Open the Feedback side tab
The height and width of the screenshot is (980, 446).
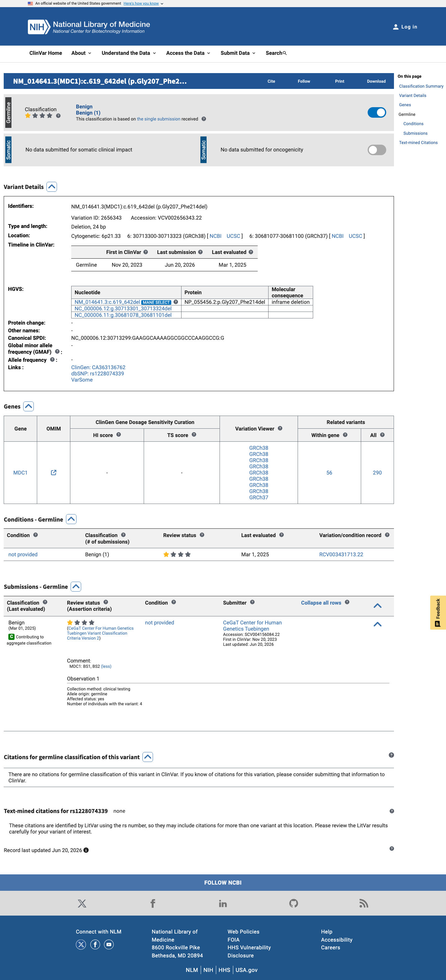point(438,613)
